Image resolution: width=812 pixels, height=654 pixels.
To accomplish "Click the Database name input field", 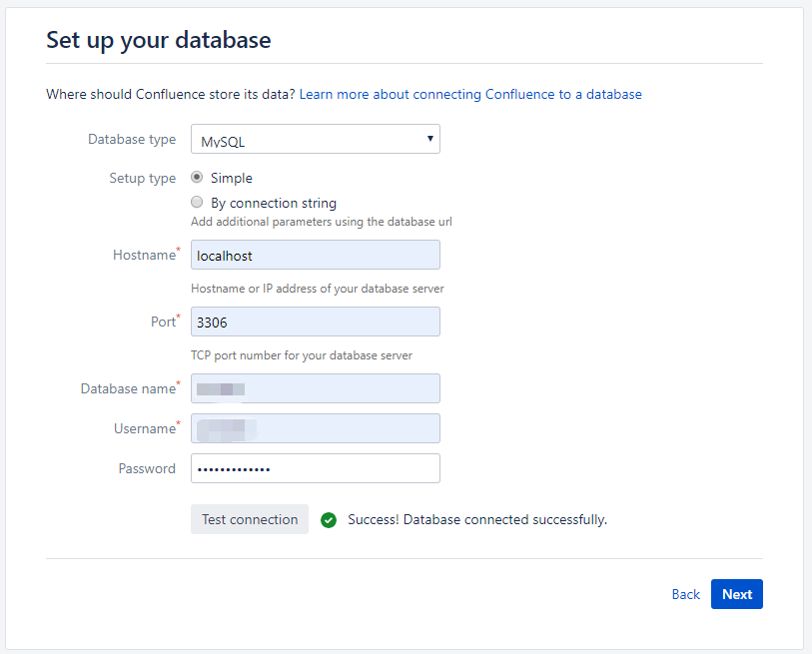I will [316, 388].
